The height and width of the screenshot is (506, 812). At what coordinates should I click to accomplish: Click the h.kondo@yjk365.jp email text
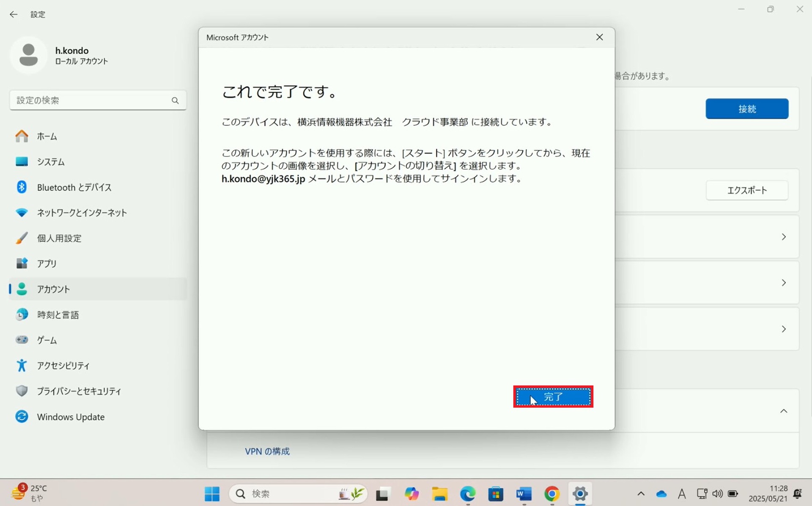pyautogui.click(x=263, y=178)
